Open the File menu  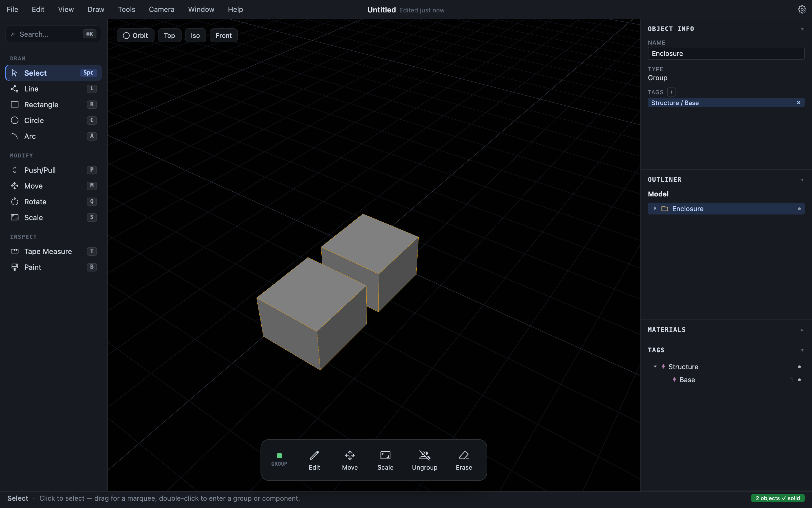[12, 9]
